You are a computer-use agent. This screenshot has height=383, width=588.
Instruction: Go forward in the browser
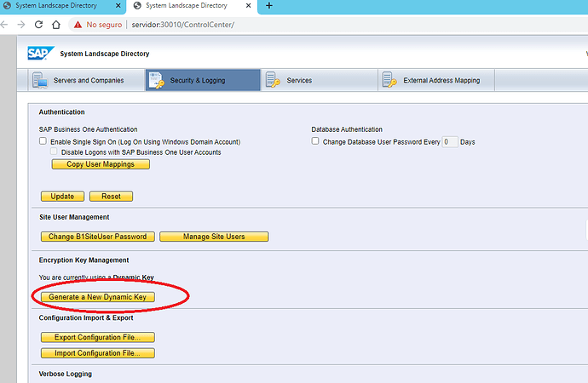pyautogui.click(x=21, y=25)
